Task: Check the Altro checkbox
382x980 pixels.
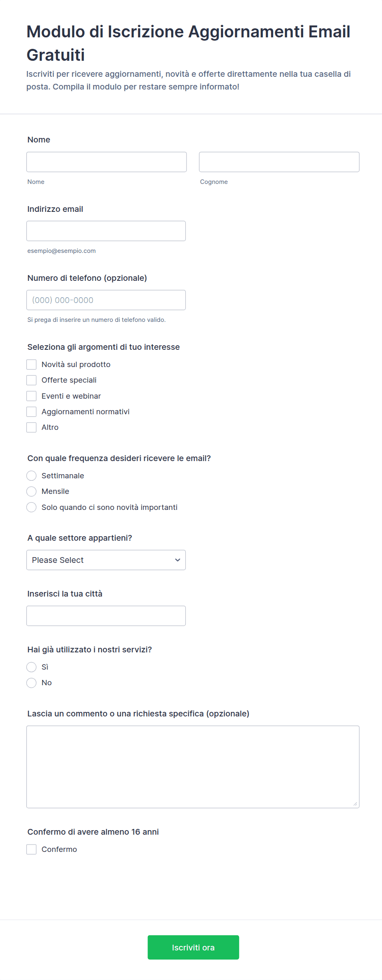Action: 32,427
